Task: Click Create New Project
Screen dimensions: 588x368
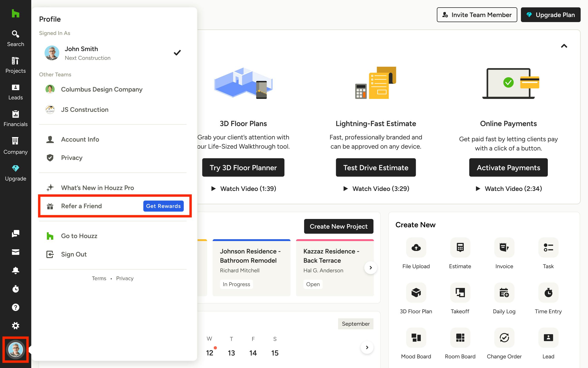Action: coord(339,226)
